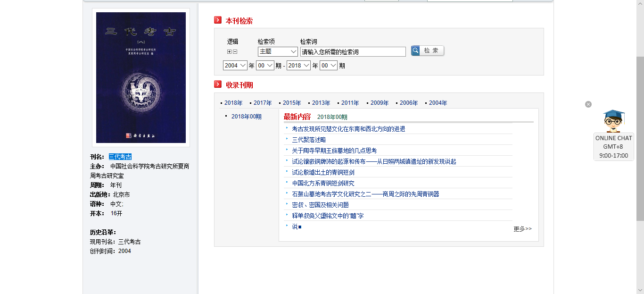Click the minus icon to remove search row
This screenshot has width=644, height=294.
tap(235, 52)
